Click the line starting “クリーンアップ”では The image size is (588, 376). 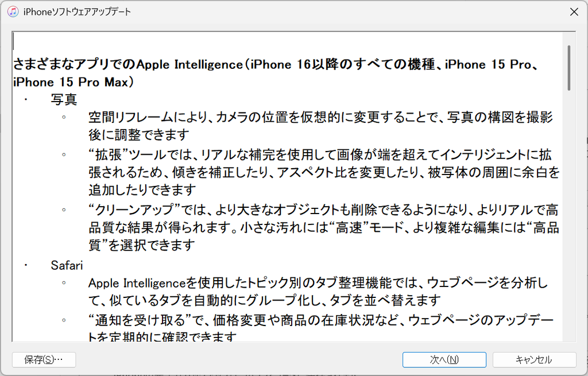coord(323,210)
